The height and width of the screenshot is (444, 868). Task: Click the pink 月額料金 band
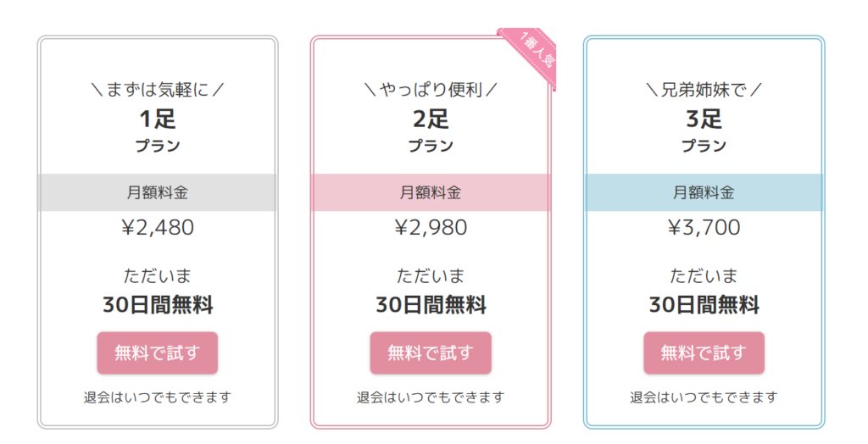click(431, 192)
